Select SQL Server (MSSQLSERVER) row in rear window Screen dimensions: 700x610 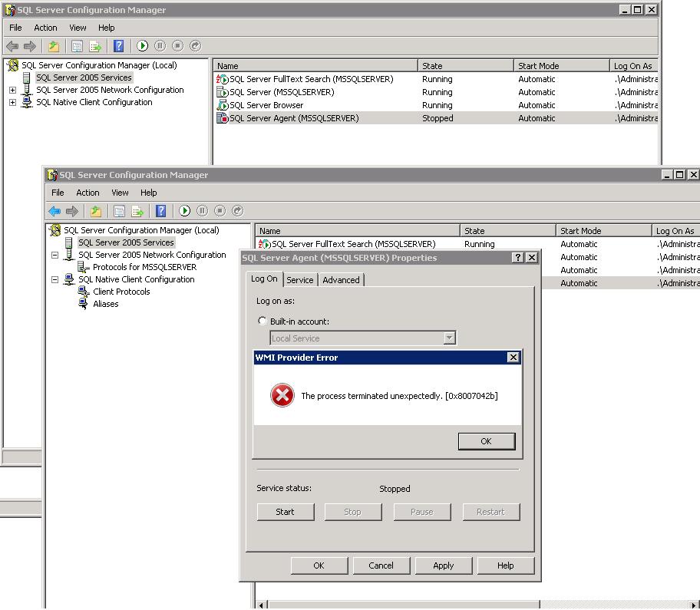(x=435, y=92)
